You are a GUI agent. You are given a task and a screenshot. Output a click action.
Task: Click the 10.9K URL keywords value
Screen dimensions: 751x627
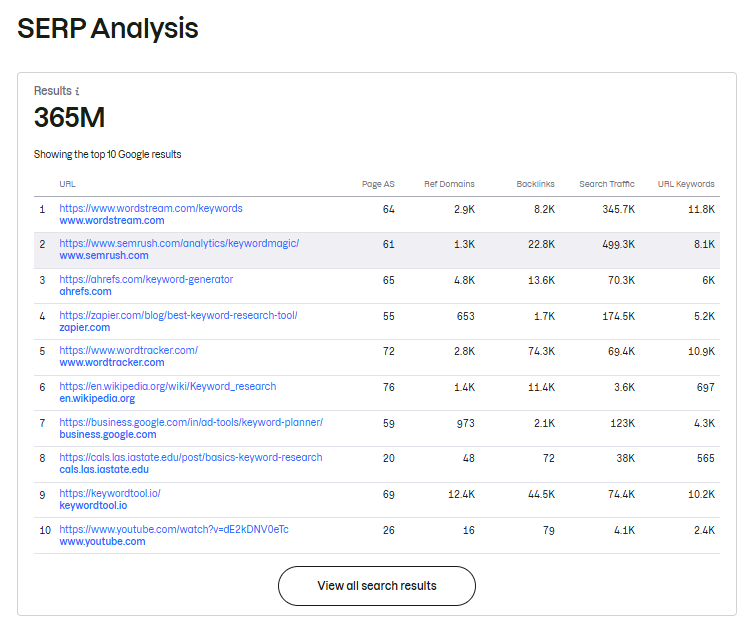(x=702, y=351)
